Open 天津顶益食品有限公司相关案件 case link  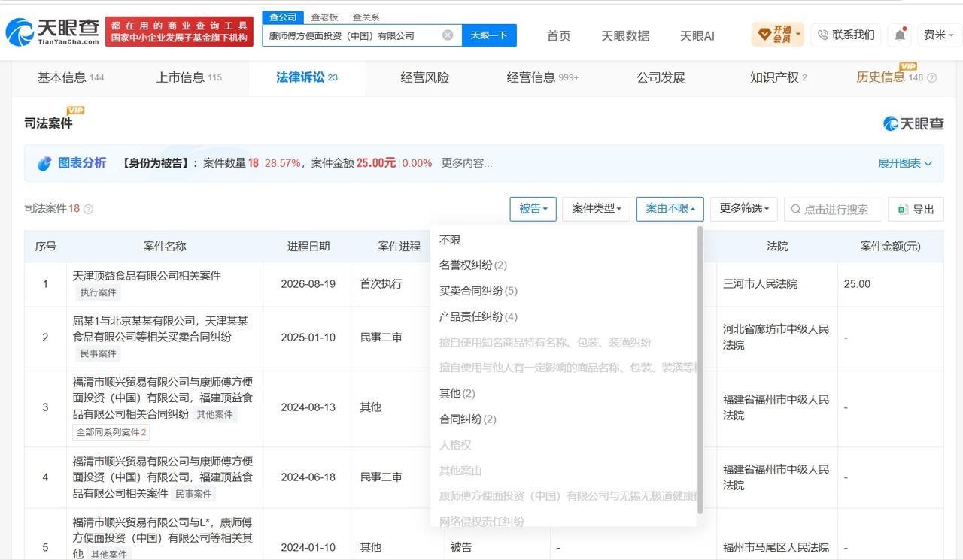pos(147,276)
